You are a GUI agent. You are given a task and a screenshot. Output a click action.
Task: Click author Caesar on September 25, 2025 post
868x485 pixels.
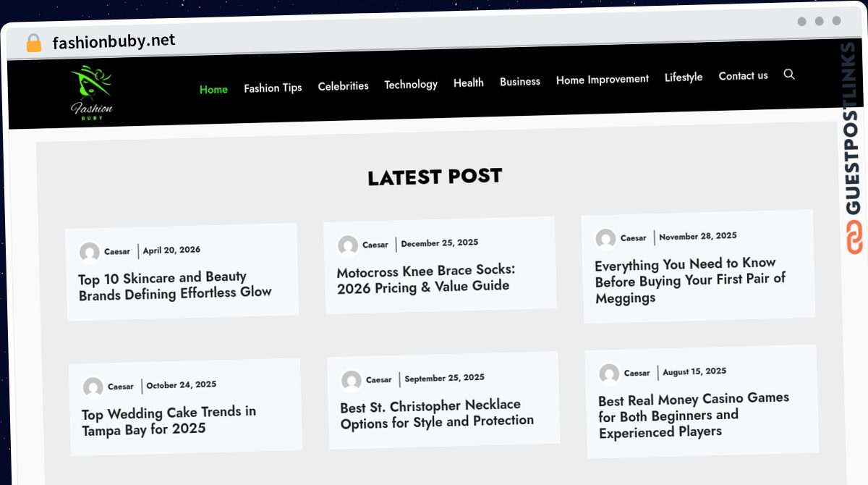379,380
